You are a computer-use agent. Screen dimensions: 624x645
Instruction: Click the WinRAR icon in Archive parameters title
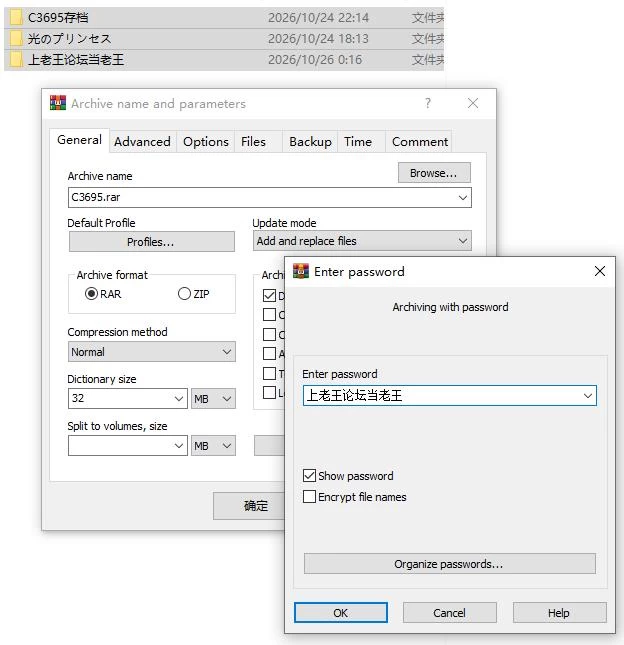(x=58, y=103)
